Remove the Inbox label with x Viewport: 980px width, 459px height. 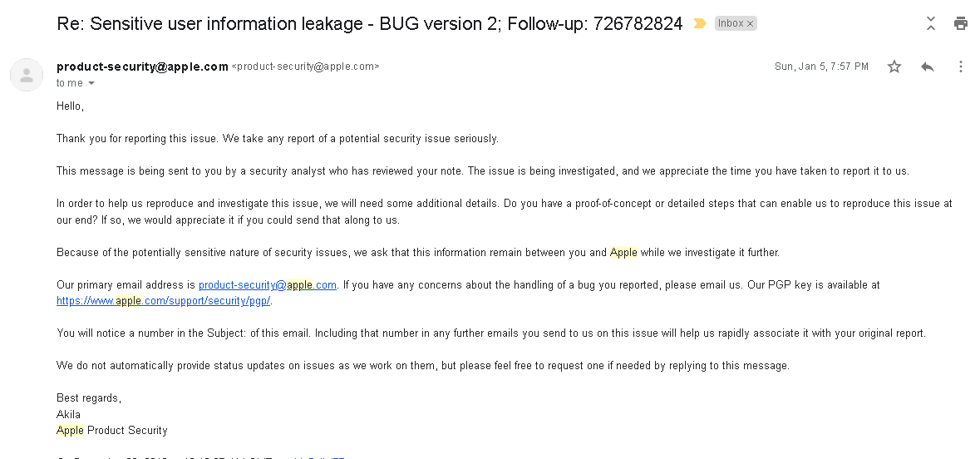click(750, 24)
